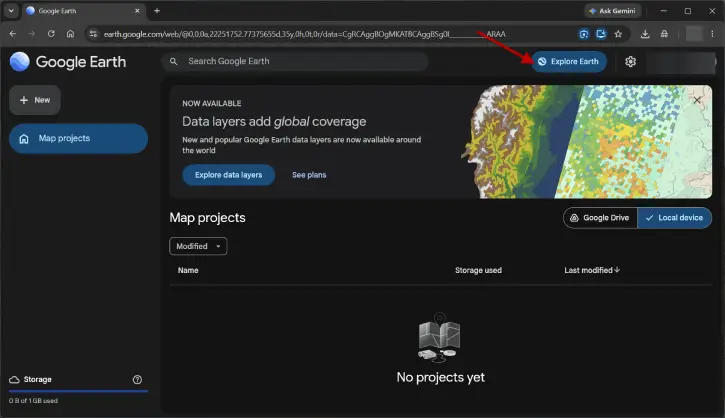Click the browser home icon
This screenshot has height=418, width=725.
tap(70, 34)
